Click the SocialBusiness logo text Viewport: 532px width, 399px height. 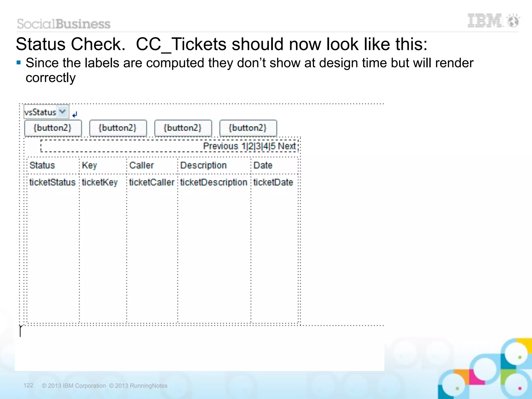click(x=64, y=24)
